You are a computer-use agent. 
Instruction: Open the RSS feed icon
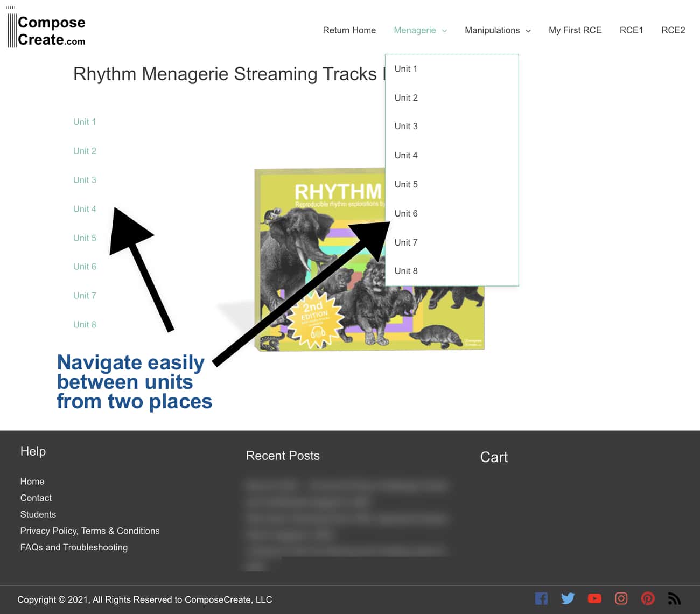[x=674, y=598]
